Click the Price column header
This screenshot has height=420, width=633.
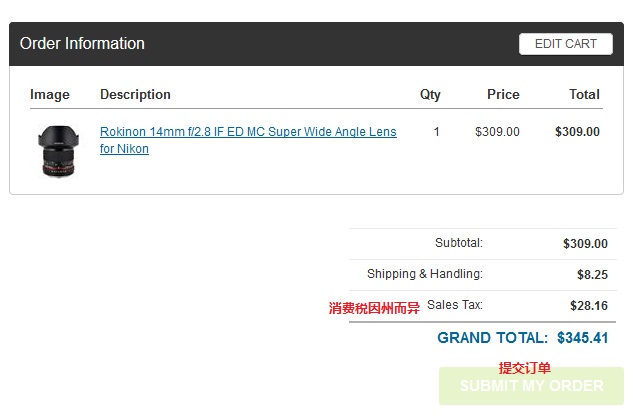point(503,94)
